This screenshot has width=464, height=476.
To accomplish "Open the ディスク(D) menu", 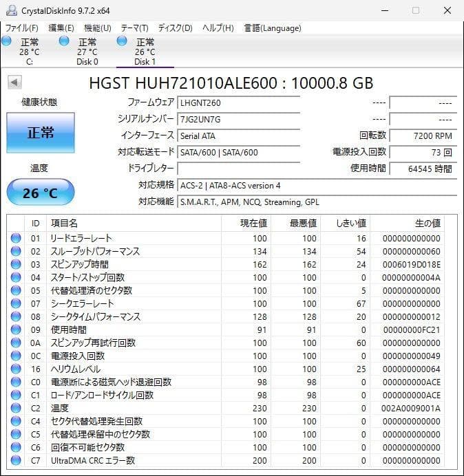I will click(176, 28).
